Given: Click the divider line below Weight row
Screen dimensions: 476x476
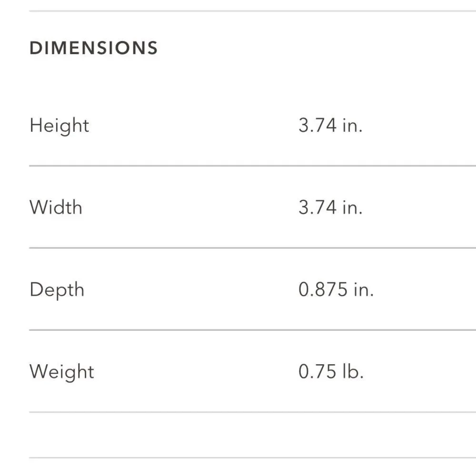Looking at the screenshot, I should point(253,412).
